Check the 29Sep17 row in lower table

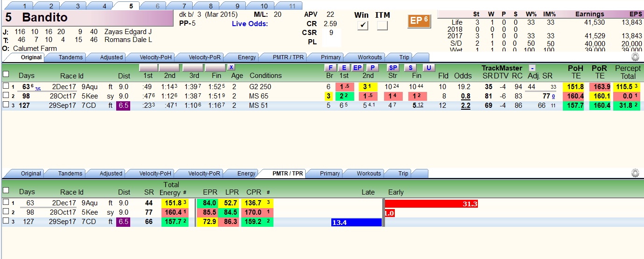(x=6, y=222)
